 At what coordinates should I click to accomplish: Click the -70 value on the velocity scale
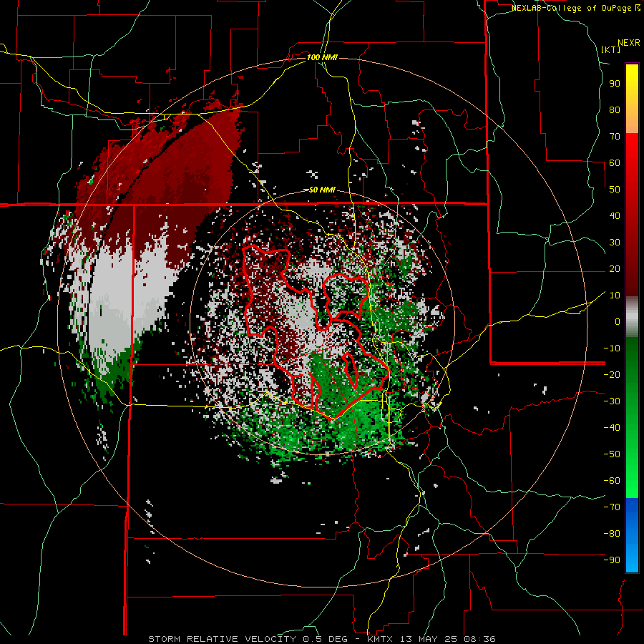click(612, 507)
